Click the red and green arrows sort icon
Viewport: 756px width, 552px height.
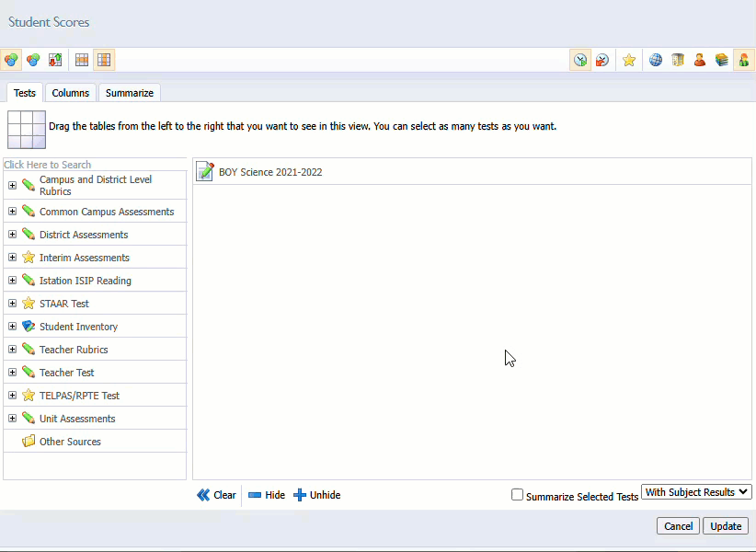point(55,60)
